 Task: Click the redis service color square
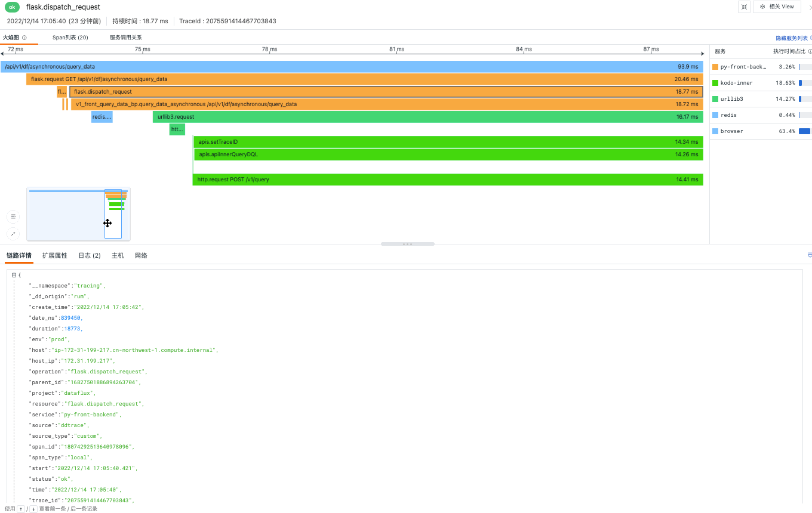point(715,115)
